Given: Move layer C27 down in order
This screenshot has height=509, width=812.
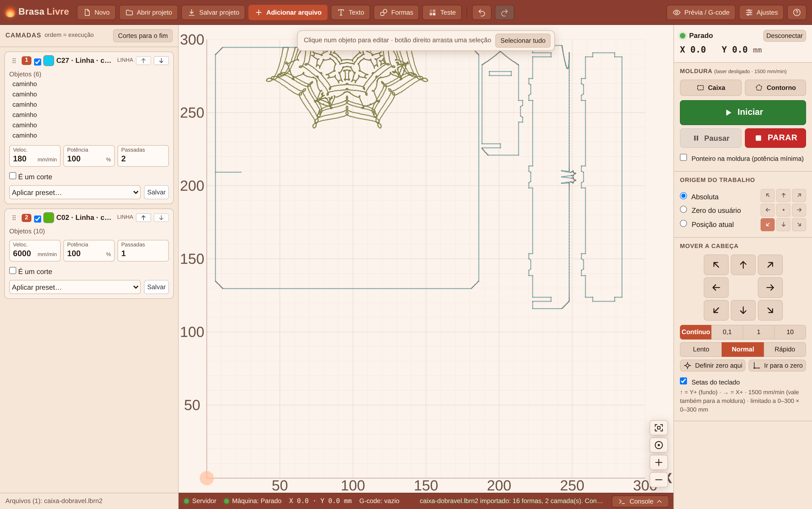Looking at the screenshot, I should [x=161, y=61].
